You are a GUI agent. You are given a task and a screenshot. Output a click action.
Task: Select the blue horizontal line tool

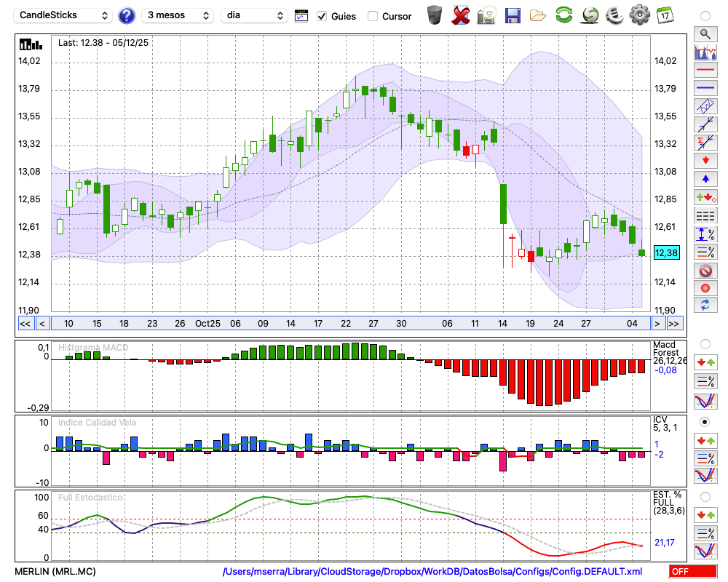pos(705,88)
